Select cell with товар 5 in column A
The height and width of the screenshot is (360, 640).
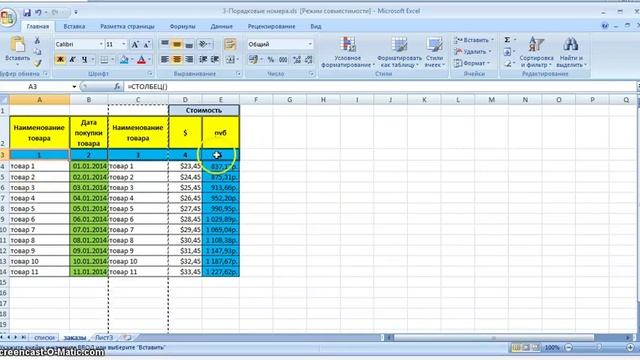coord(40,209)
